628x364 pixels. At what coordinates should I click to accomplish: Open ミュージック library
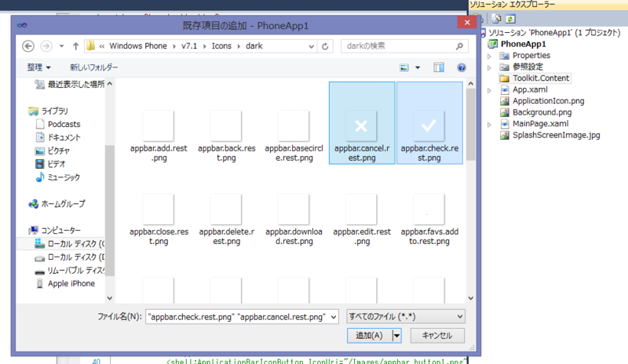57,177
